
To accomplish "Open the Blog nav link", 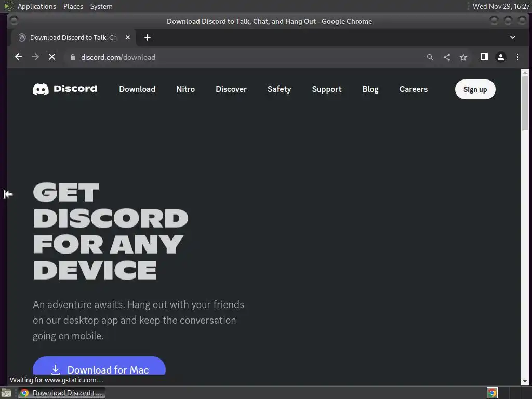I will 370,89.
